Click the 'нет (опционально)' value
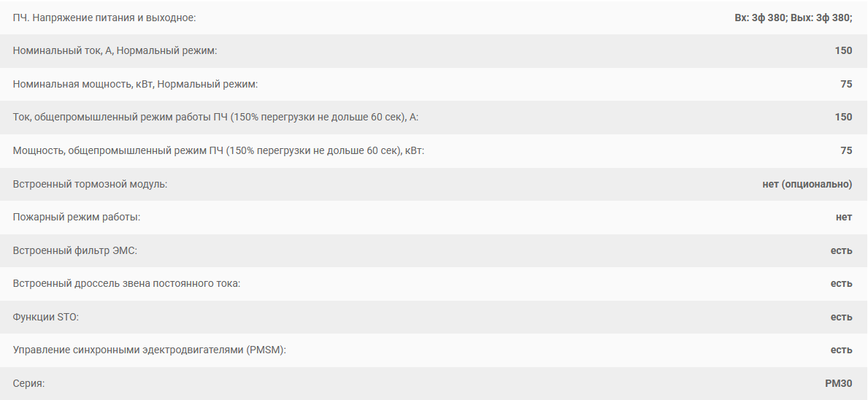The width and height of the screenshot is (868, 400). tap(807, 184)
